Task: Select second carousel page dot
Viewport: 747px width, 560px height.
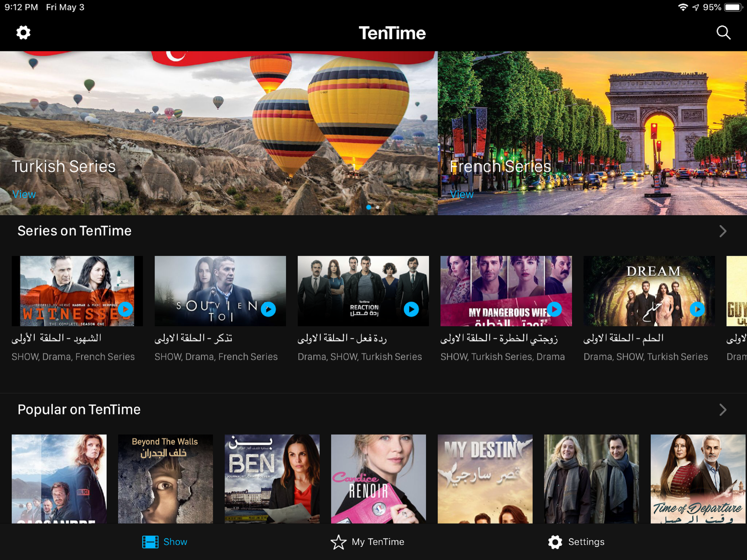Action: pyautogui.click(x=378, y=207)
